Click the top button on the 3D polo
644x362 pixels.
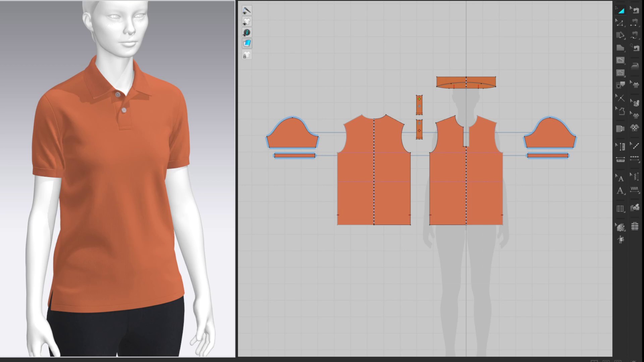coord(118,95)
